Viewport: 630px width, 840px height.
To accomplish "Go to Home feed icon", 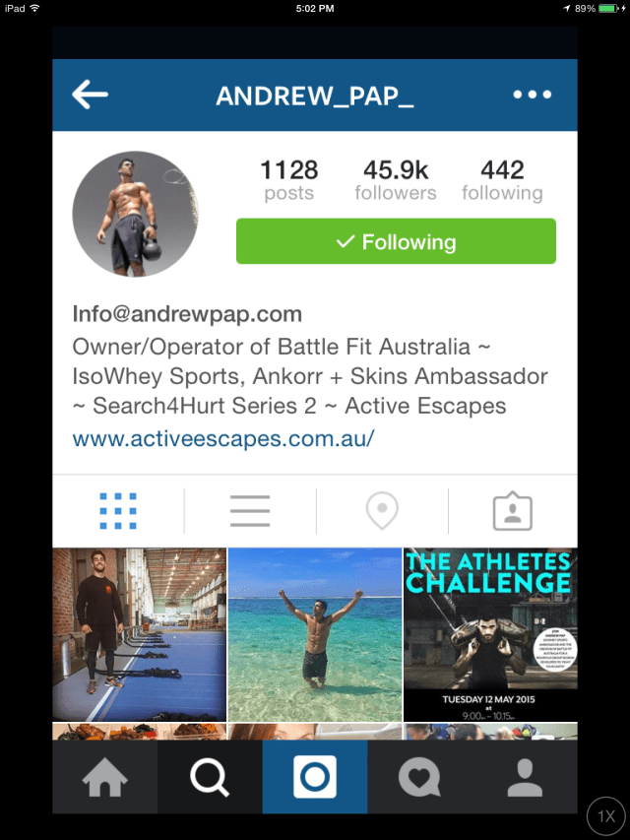I will click(x=105, y=777).
